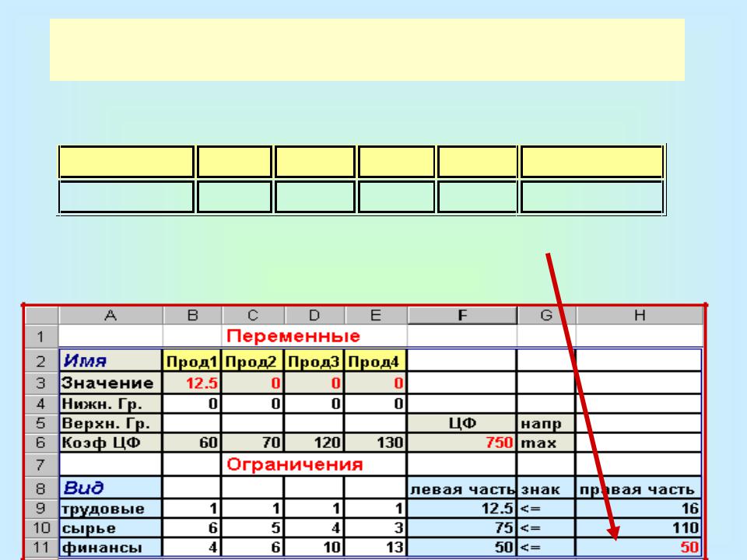The image size is (747, 560).
Task: Select right-part value 110
Action: pyautogui.click(x=638, y=527)
